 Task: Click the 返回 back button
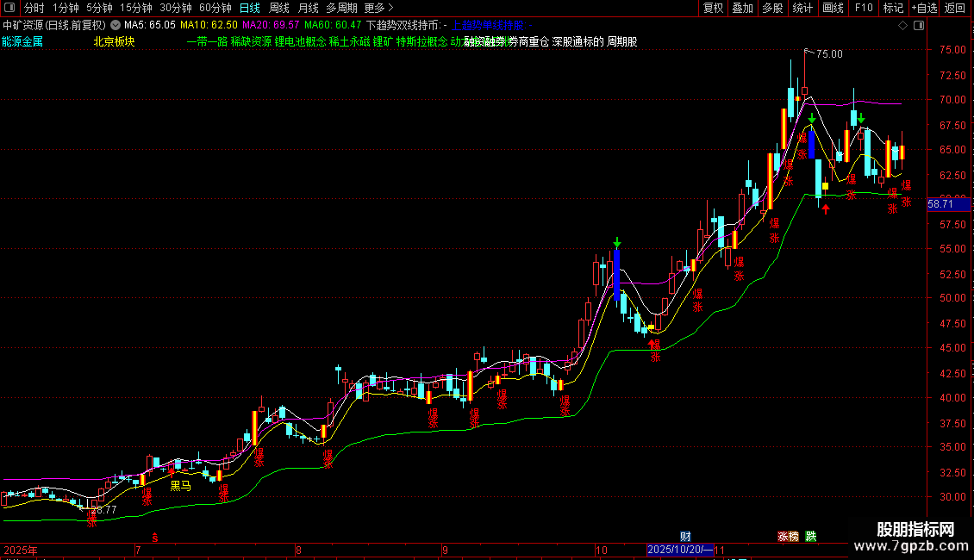955,8
